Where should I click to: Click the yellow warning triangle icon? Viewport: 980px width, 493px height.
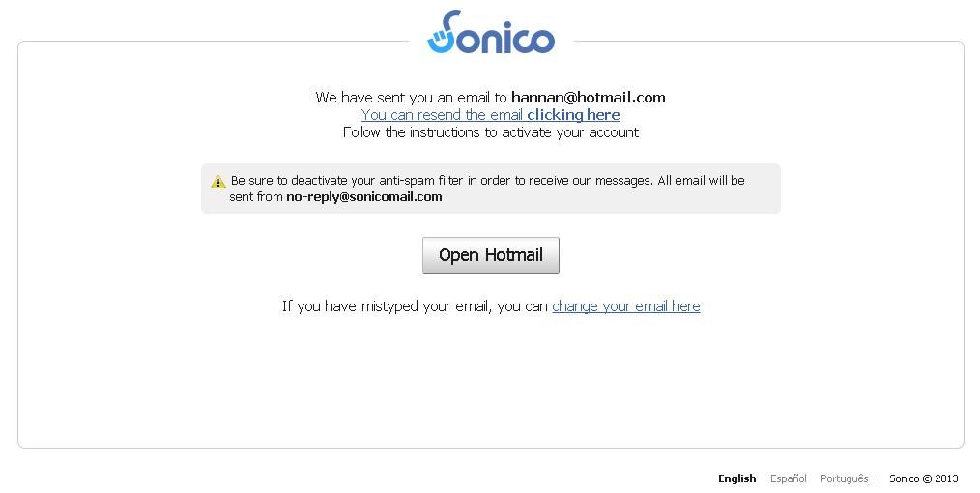coord(218,181)
